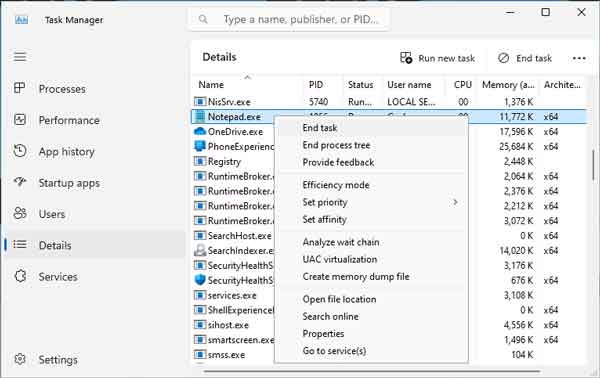The height and width of the screenshot is (378, 600).
Task: Click the End task circle-slash icon in toolbar
Action: click(503, 58)
